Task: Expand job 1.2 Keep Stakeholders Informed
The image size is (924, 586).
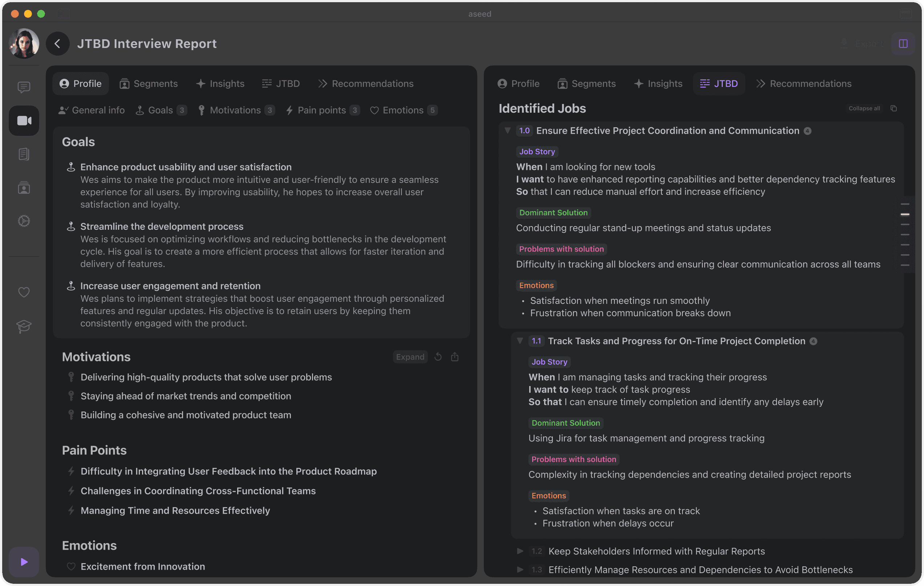Action: pyautogui.click(x=520, y=551)
